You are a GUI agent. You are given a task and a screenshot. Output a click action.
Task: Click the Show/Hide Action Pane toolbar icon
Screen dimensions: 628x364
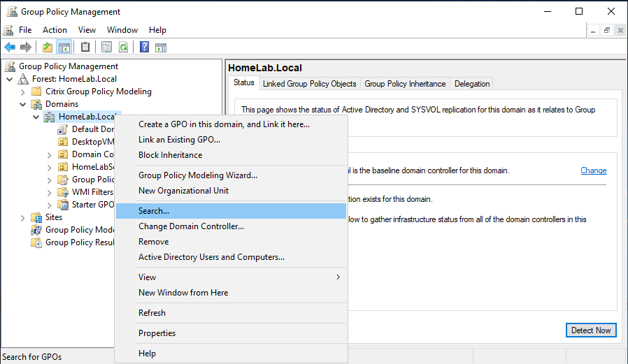click(x=161, y=48)
